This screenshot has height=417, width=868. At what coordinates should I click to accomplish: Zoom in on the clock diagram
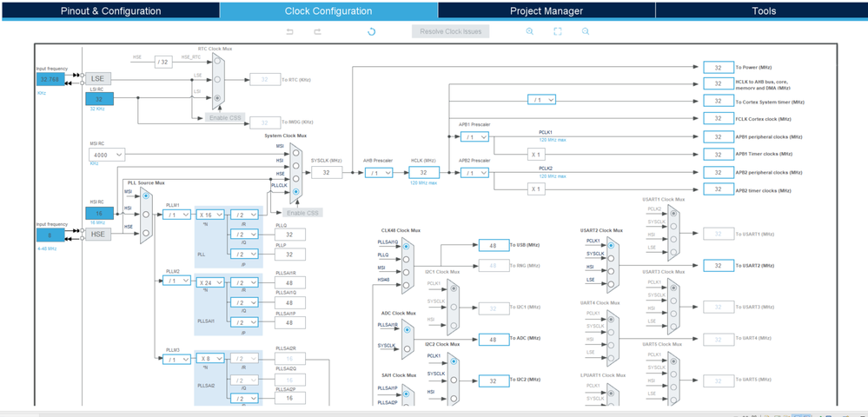[530, 31]
